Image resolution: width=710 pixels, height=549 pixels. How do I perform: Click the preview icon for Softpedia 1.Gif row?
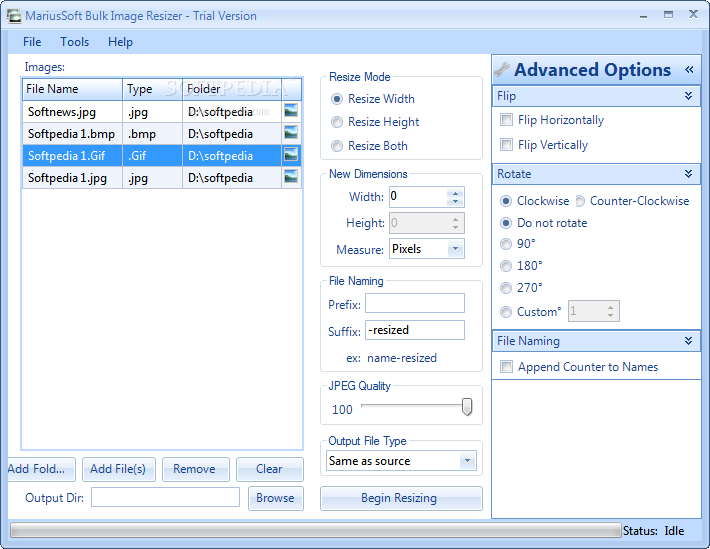click(291, 155)
